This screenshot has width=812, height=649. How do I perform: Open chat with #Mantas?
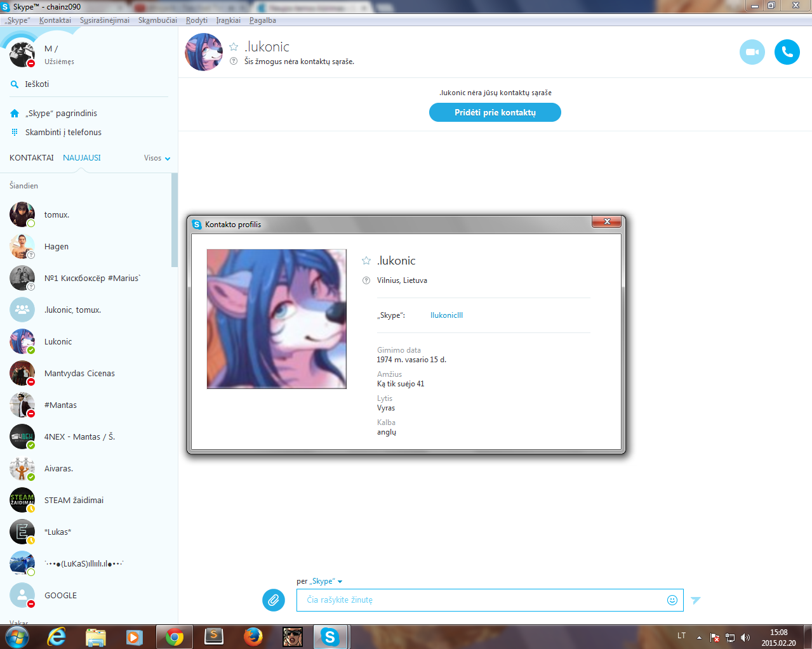click(86, 405)
